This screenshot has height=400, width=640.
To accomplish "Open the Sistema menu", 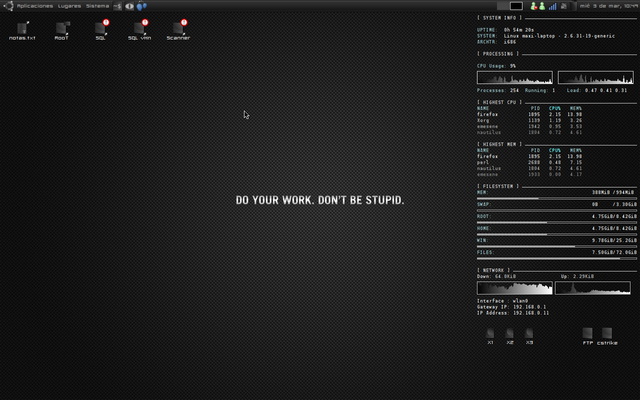I will pos(98,6).
